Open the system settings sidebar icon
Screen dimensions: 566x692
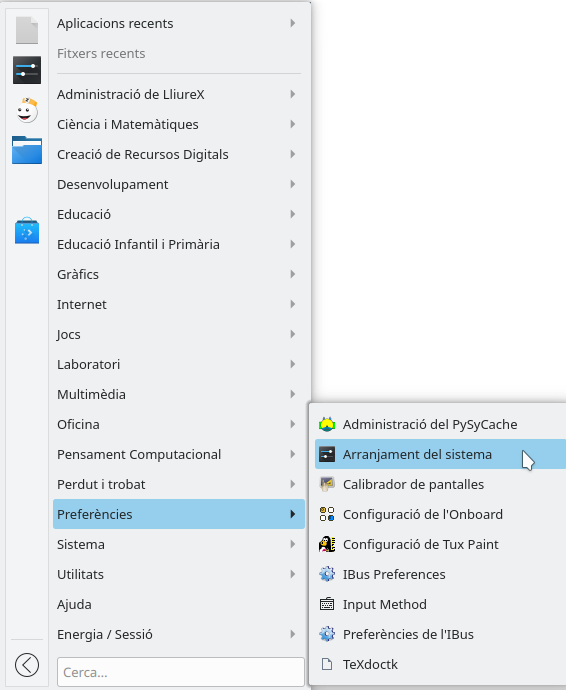tap(27, 70)
